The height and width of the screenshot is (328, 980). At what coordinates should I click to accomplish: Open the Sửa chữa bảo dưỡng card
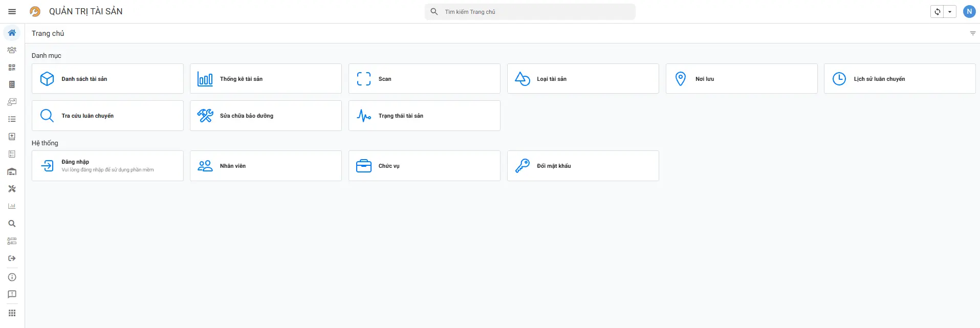[x=266, y=116]
